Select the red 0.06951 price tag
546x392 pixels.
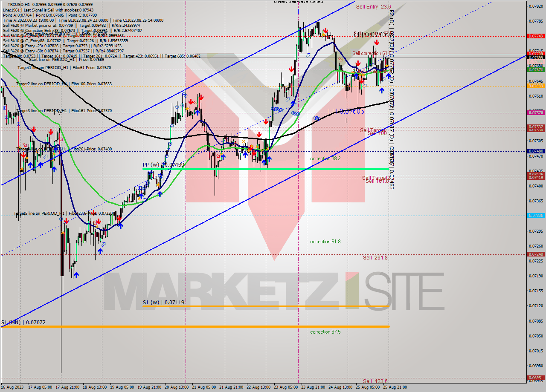536,378
